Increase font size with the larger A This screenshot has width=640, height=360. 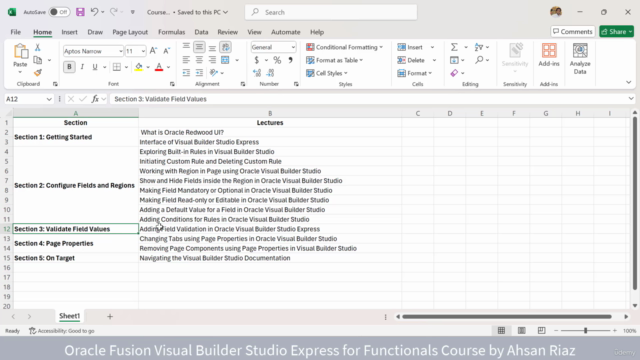tap(153, 51)
